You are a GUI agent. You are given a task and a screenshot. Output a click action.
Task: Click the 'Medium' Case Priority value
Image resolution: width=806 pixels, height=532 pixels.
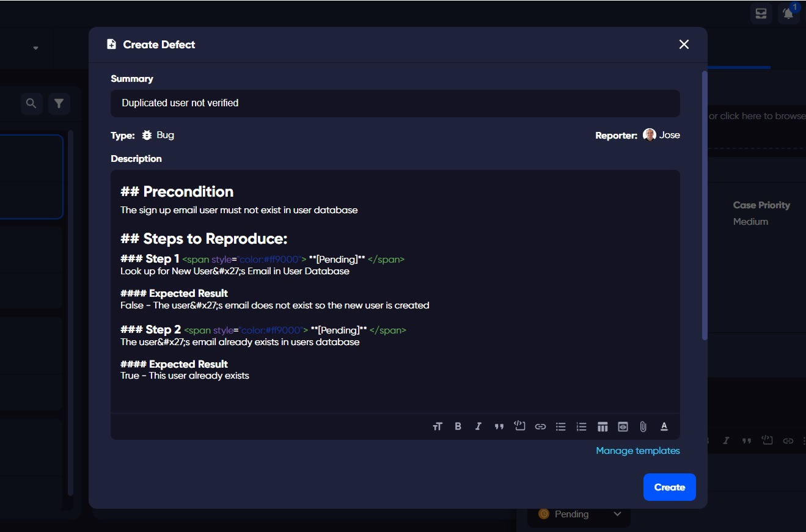pos(750,222)
